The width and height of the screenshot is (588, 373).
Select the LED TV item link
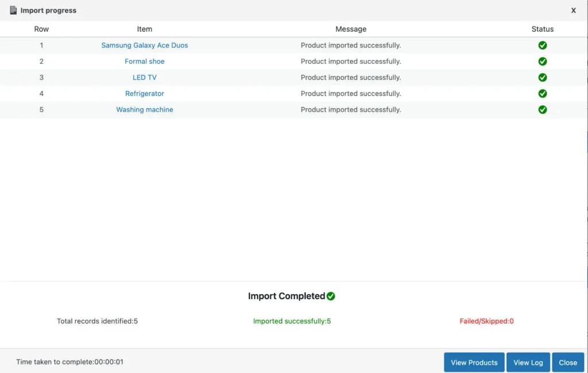click(x=145, y=77)
